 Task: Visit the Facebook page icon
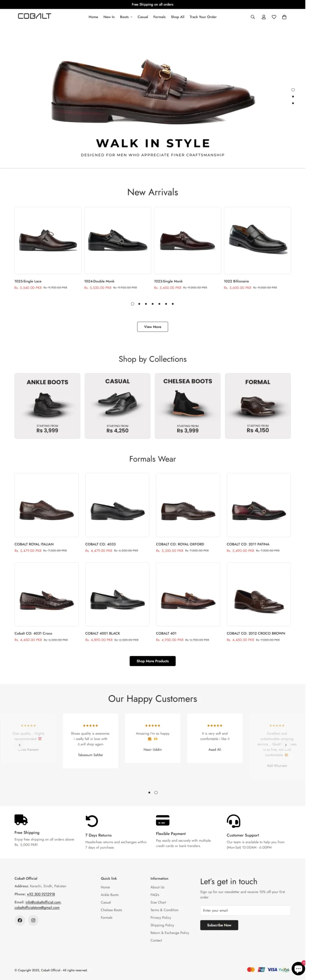tap(20, 920)
